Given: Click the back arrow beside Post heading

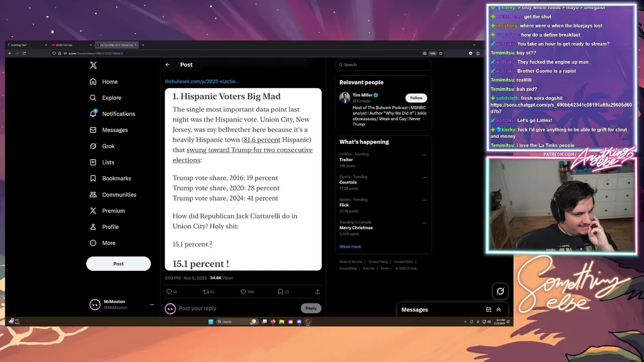Looking at the screenshot, I should (168, 64).
